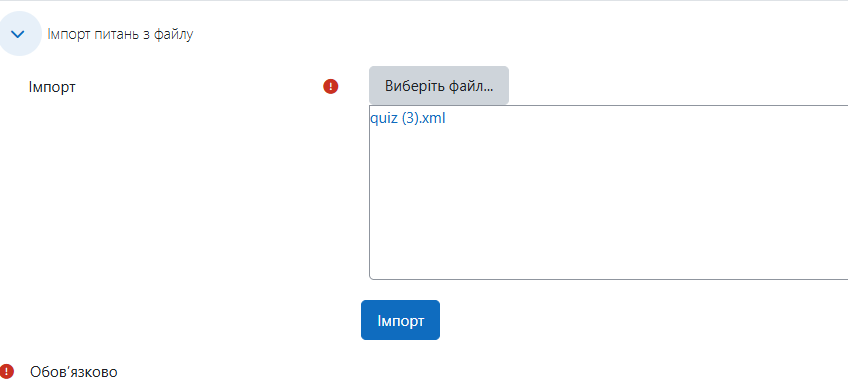Screen dimensions: 848x379
Task: Open the quiz (3).xml file link
Action: [408, 118]
